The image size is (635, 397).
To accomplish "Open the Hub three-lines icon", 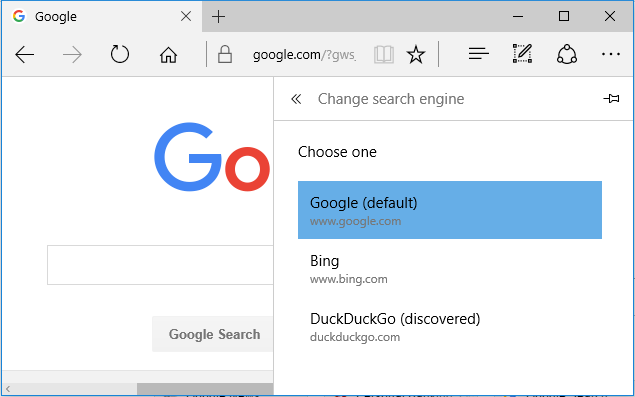I will pyautogui.click(x=479, y=53).
